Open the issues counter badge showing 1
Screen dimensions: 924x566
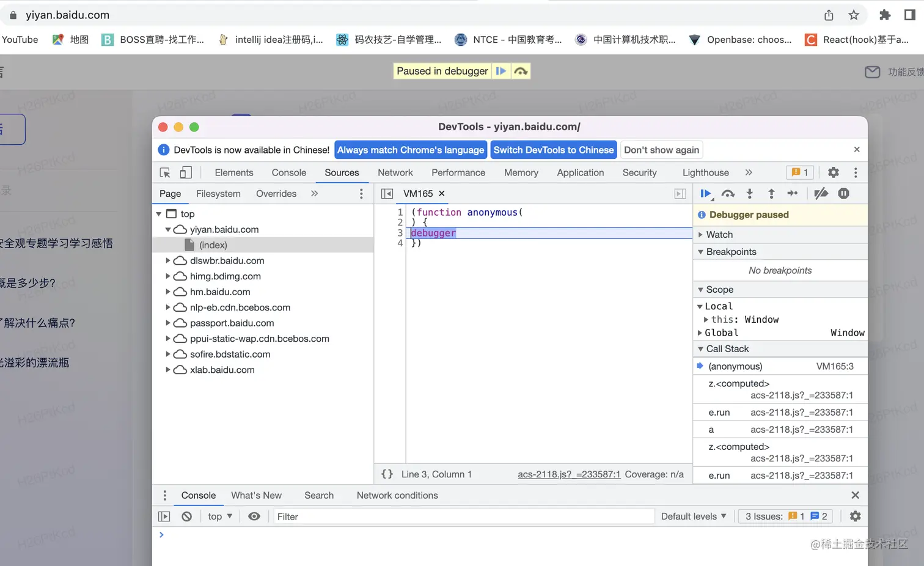(799, 173)
